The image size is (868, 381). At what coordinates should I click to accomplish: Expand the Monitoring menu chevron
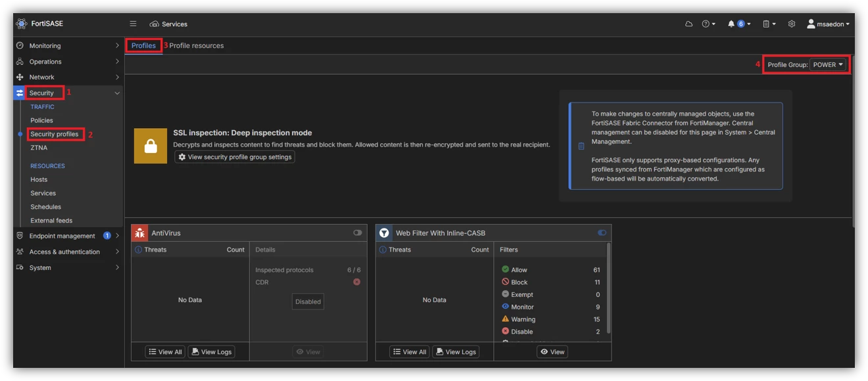click(x=117, y=45)
